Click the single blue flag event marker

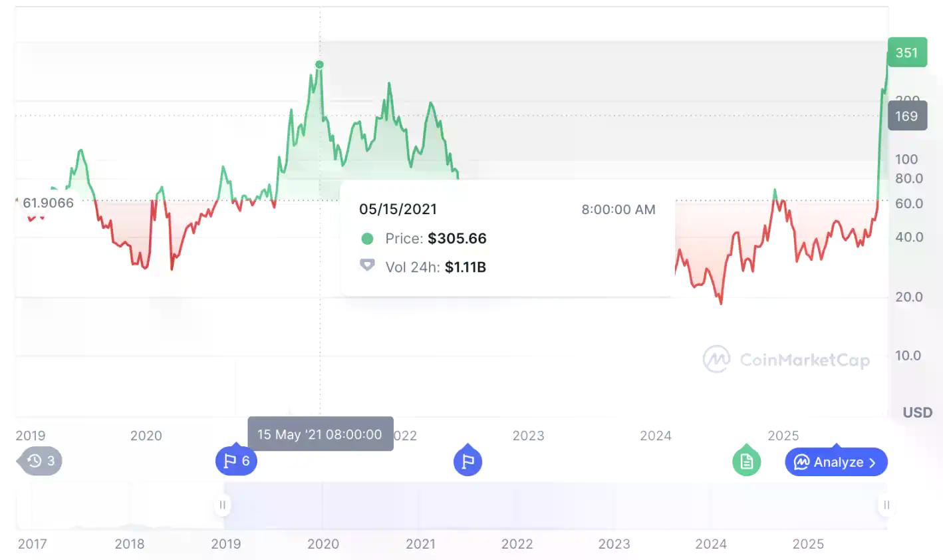tap(468, 462)
